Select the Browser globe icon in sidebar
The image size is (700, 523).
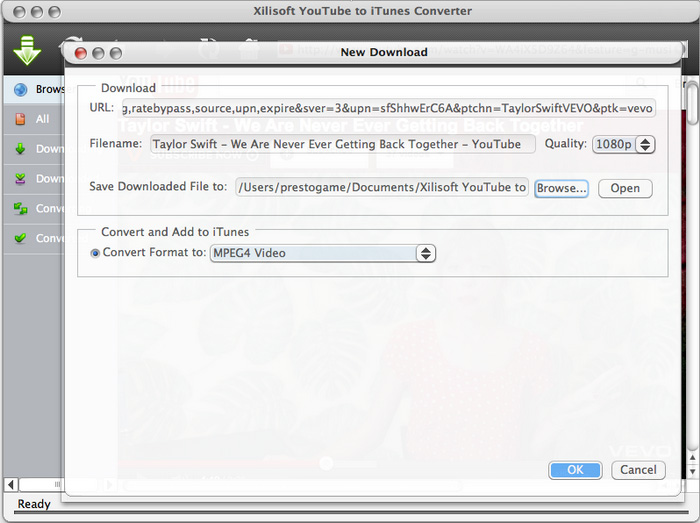tap(20, 89)
